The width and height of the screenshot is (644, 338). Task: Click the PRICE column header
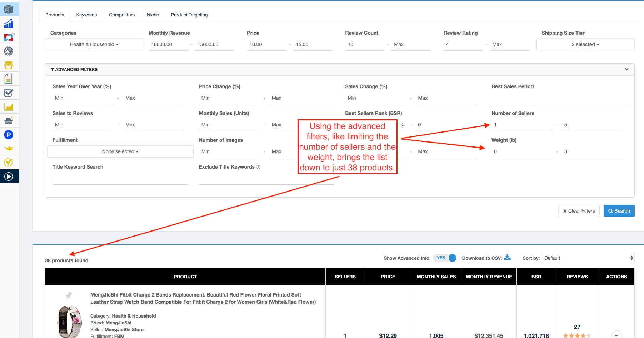(x=388, y=277)
